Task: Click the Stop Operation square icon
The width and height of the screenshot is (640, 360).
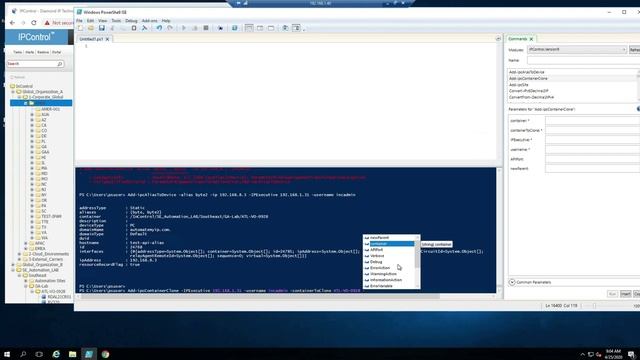Action: click(206, 28)
